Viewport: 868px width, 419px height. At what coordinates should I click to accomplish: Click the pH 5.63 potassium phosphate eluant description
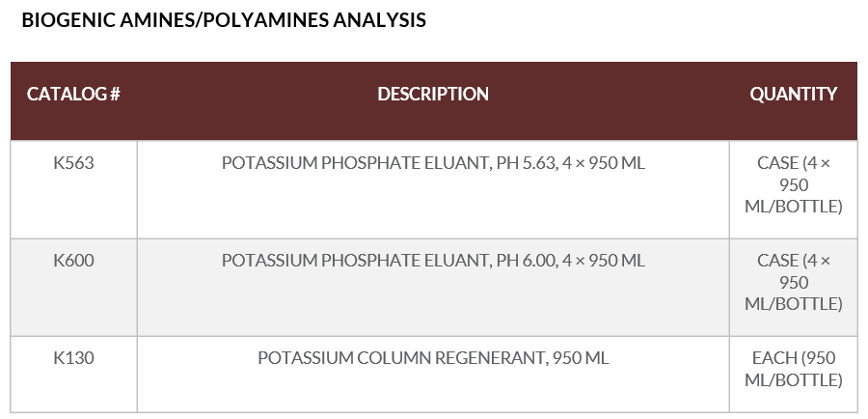tap(433, 163)
